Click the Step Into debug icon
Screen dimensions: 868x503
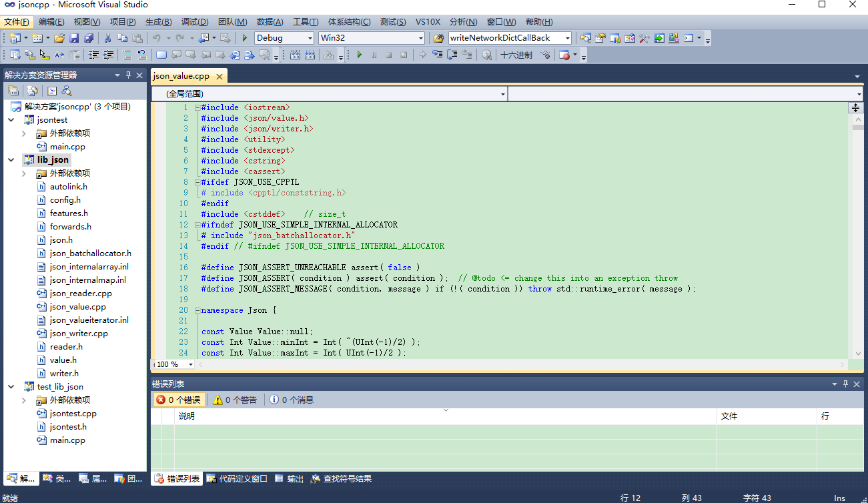click(436, 55)
